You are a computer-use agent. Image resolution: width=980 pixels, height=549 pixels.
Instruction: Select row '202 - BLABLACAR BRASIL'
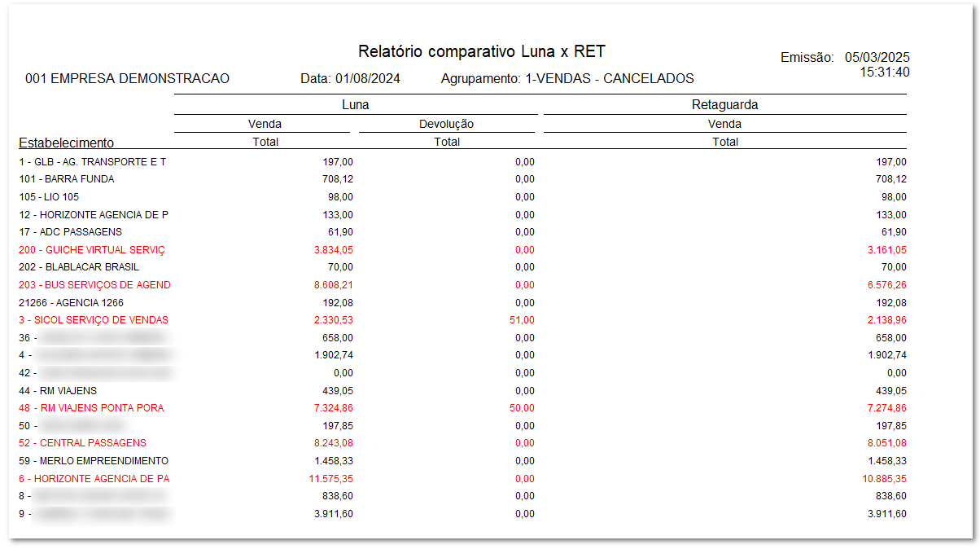coord(462,267)
